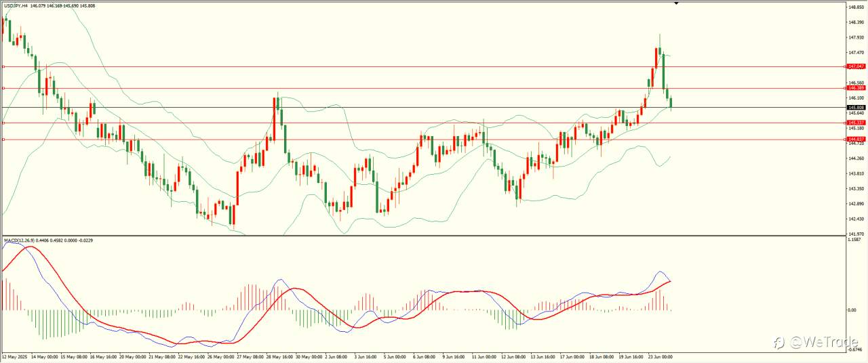
Task: Click the 12 May 2025 date label
Action: (14, 356)
